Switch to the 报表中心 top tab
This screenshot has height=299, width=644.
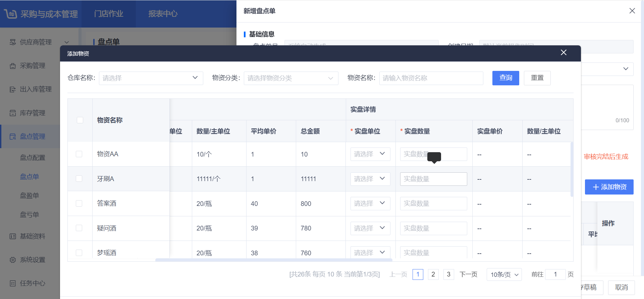pyautogui.click(x=163, y=14)
